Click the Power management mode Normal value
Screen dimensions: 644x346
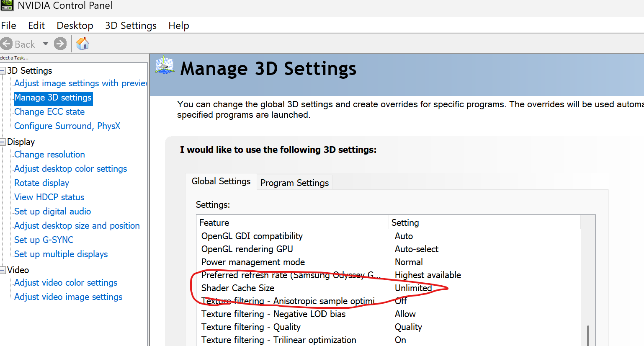pos(409,262)
